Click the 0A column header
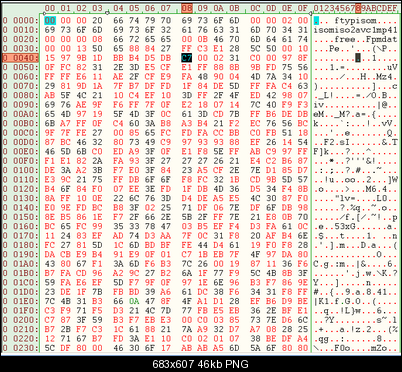The height and width of the screenshot is (372, 402). pos(218,8)
